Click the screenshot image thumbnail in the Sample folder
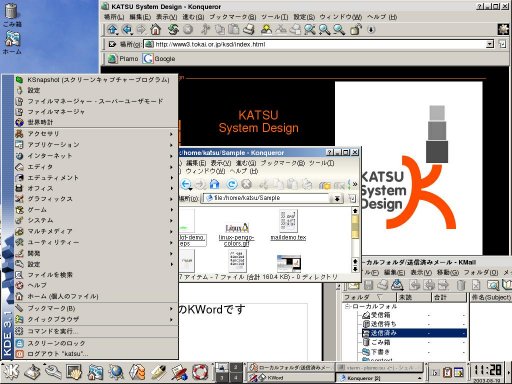Image resolution: width=512 pixels, height=384 pixels. [289, 263]
